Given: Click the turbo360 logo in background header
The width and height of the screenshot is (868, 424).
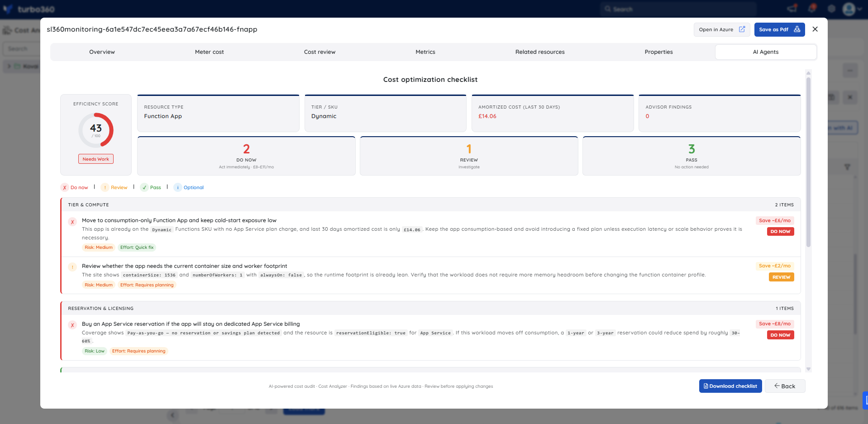Looking at the screenshot, I should tap(29, 9).
